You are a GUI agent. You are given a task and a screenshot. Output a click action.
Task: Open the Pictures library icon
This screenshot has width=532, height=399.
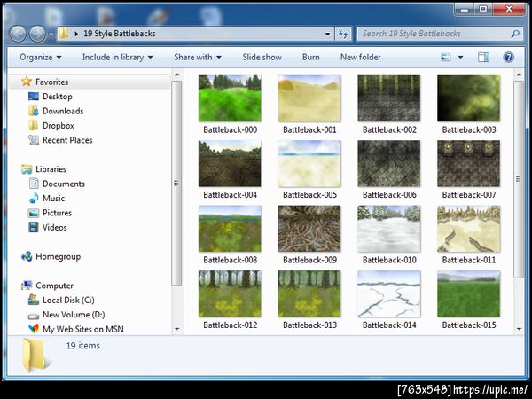(x=34, y=213)
